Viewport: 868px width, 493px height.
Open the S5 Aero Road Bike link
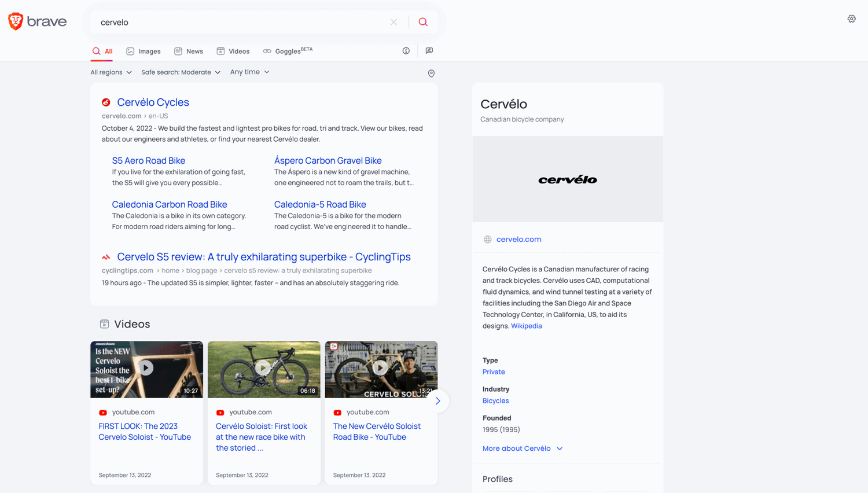pyautogui.click(x=149, y=161)
